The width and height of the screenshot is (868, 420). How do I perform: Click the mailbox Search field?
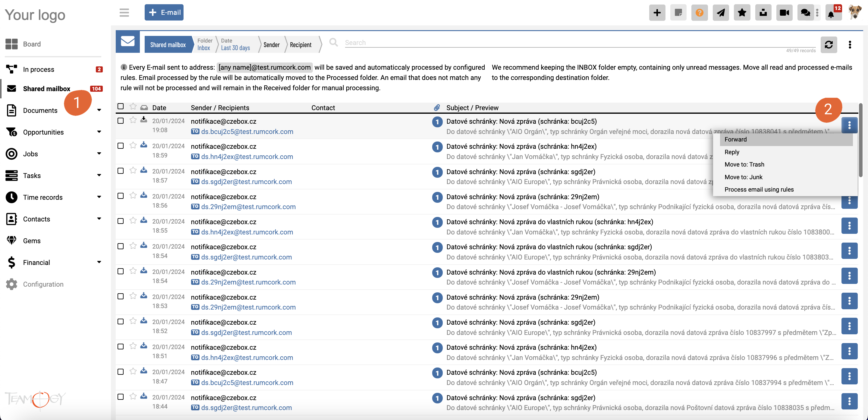click(x=580, y=43)
